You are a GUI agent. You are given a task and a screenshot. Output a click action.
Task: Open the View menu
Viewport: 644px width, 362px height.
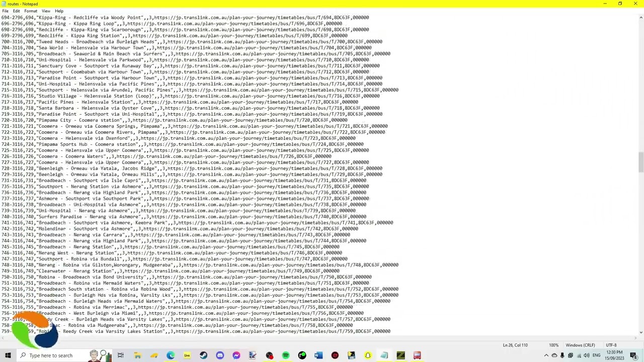click(x=46, y=11)
